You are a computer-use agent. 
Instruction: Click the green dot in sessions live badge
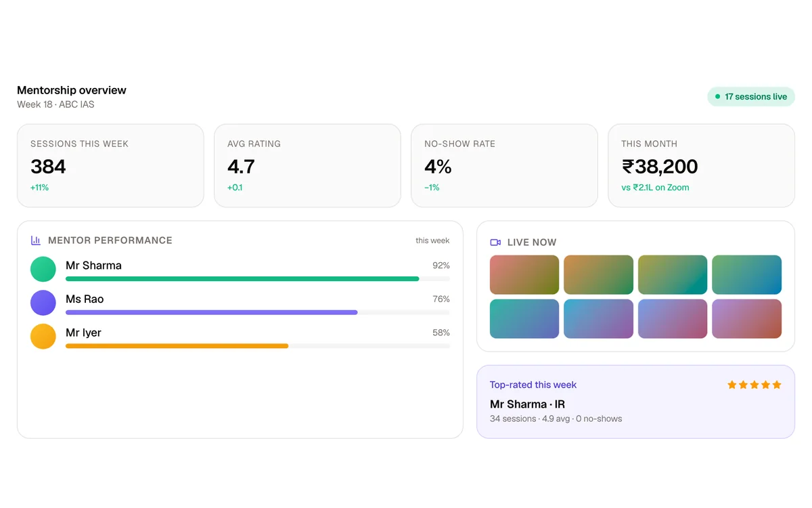(x=718, y=97)
